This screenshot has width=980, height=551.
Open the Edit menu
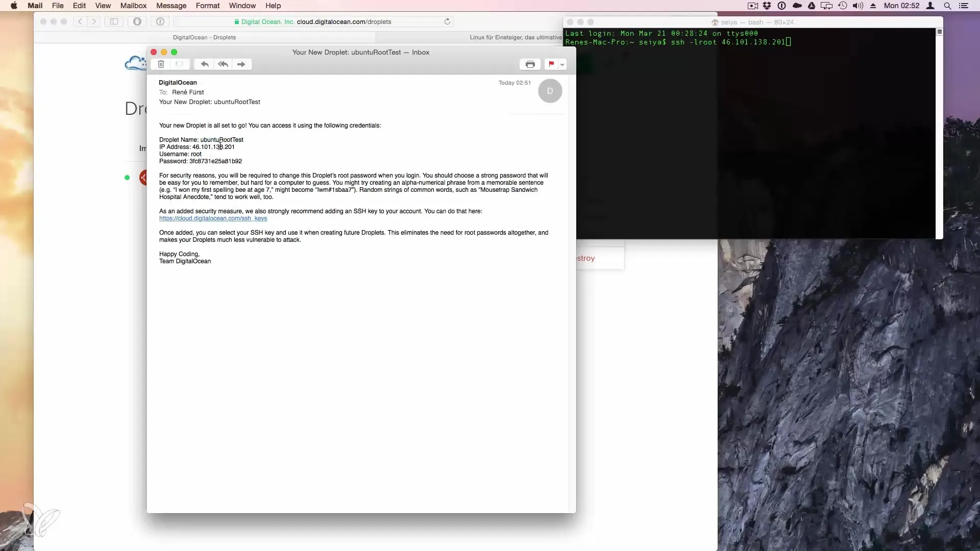pos(79,6)
